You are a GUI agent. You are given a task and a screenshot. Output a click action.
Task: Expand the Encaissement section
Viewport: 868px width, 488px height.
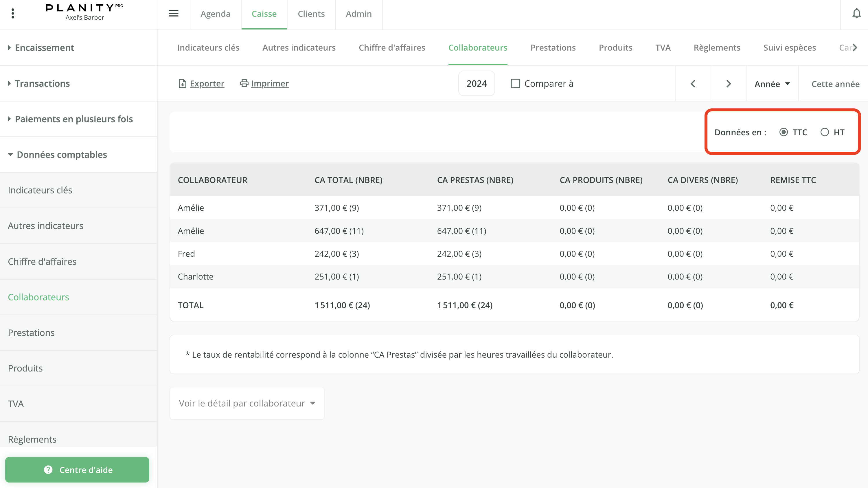45,47
